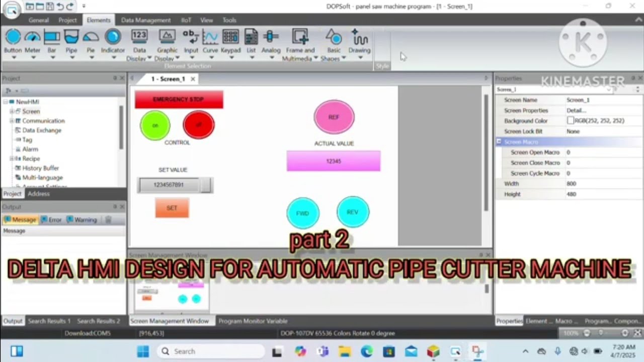Select the Curve element icon
The image size is (644, 362).
pyautogui.click(x=210, y=37)
